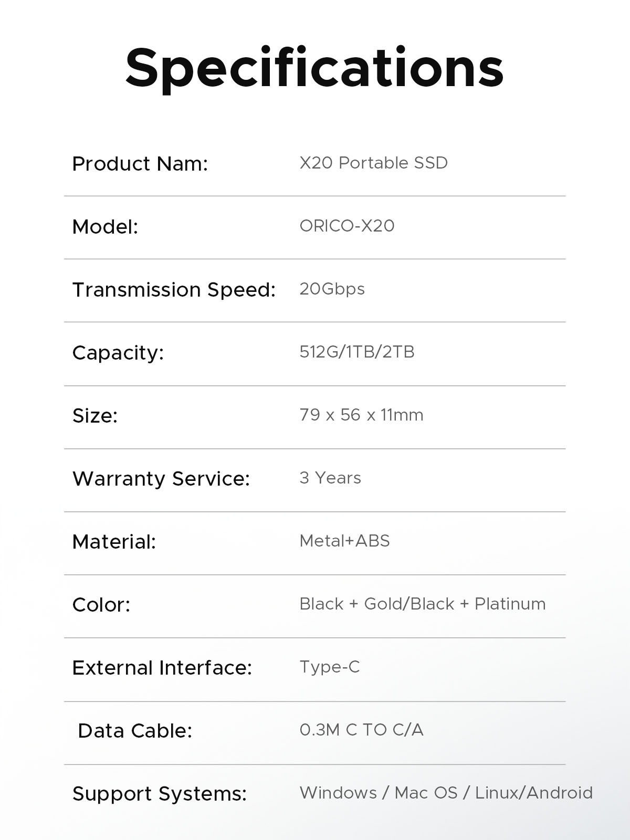Click the Size label
The width and height of the screenshot is (630, 840).
(x=94, y=416)
